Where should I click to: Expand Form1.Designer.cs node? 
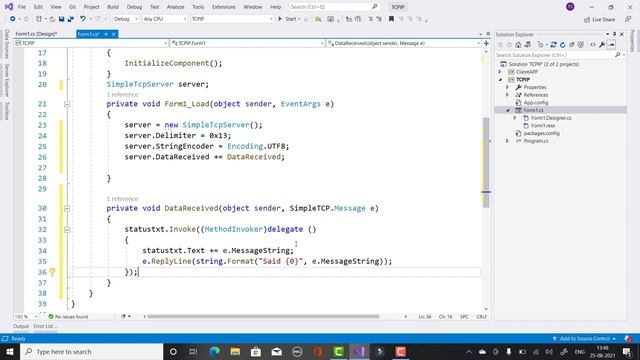pos(515,118)
